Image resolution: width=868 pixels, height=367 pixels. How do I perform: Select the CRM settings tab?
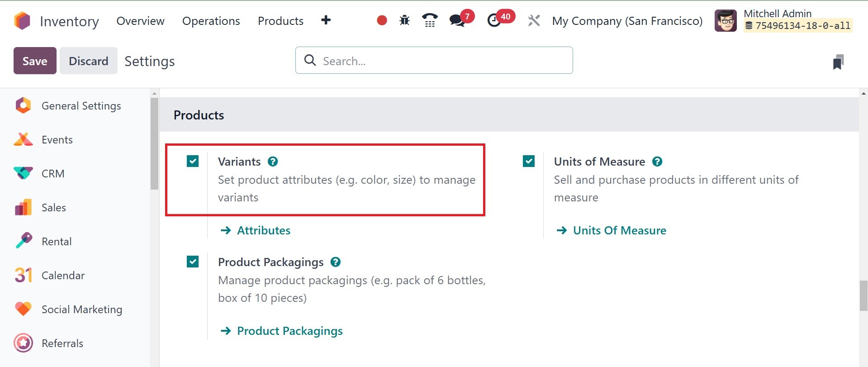(x=53, y=174)
